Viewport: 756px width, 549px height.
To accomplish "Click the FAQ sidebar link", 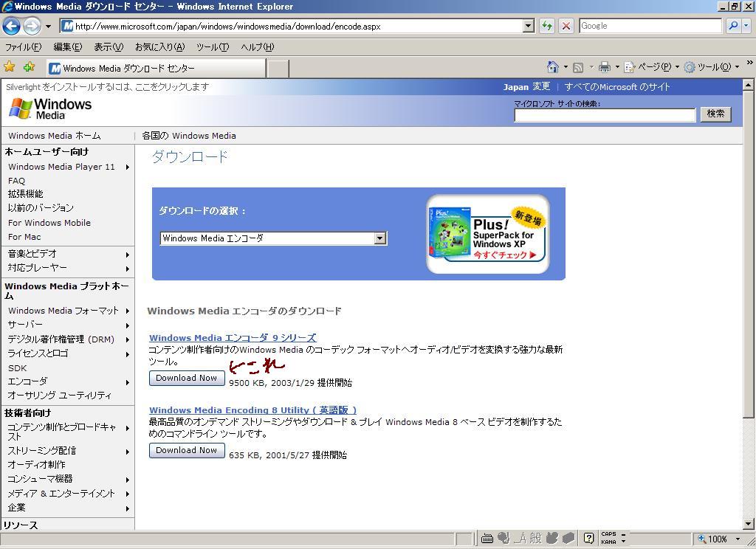I will tap(16, 181).
